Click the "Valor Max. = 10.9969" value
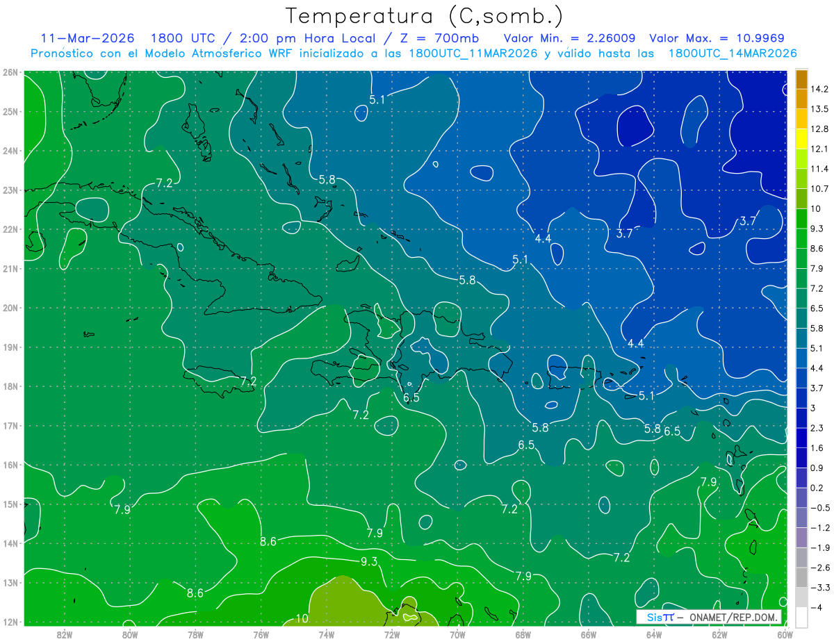834x644 pixels. 717,38
